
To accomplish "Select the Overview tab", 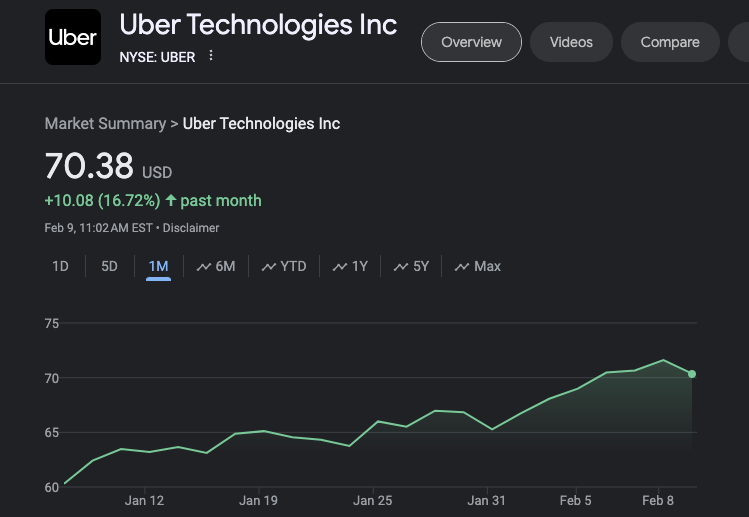I will point(471,42).
